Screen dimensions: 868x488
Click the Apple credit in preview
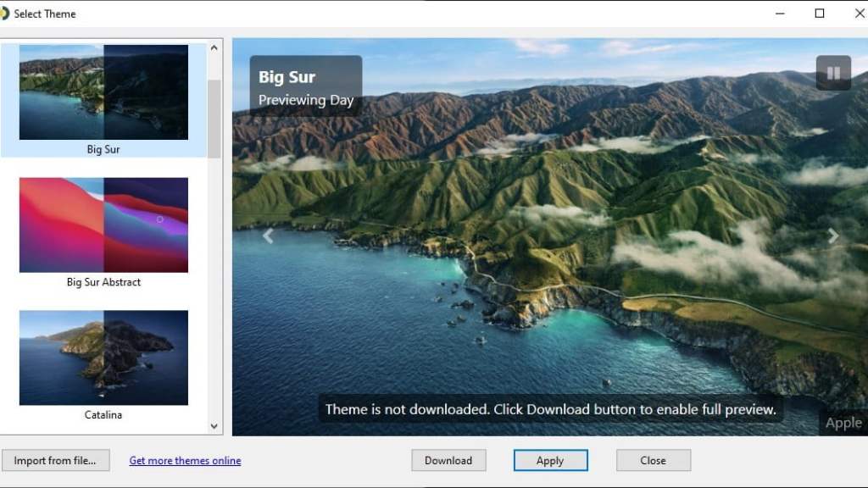tap(843, 424)
